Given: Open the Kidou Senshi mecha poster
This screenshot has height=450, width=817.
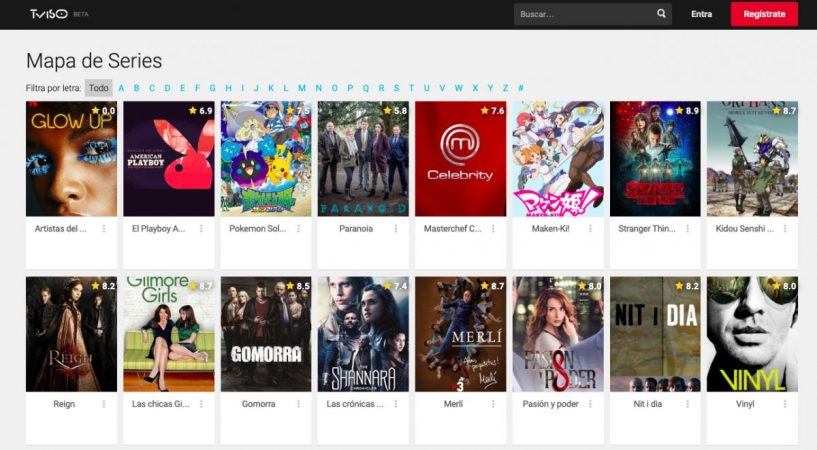Looking at the screenshot, I should (752, 159).
